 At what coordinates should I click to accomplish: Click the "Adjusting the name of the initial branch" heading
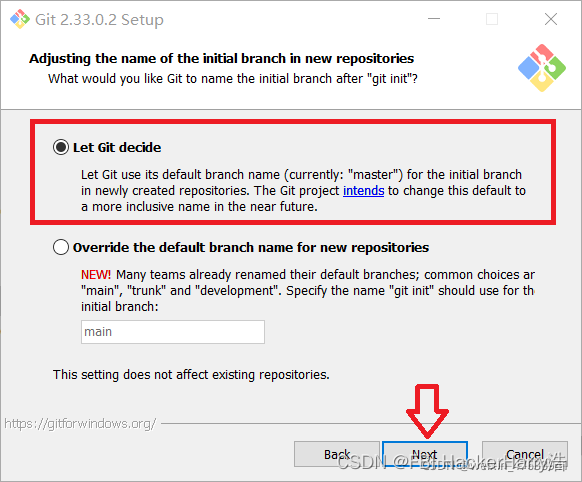[222, 59]
